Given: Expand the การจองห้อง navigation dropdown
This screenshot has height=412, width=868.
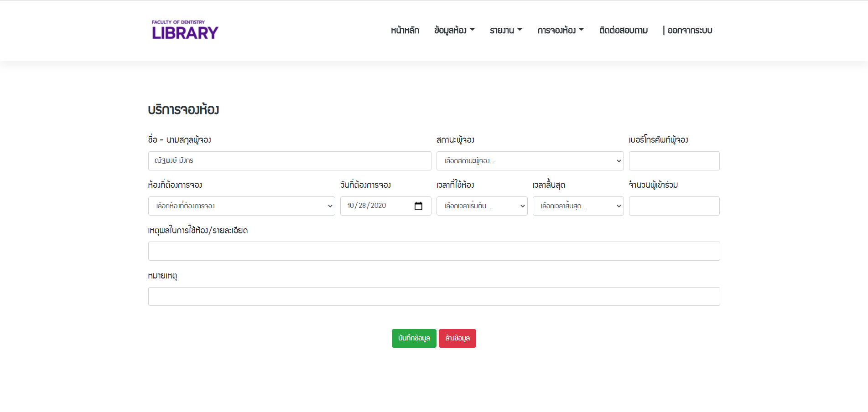Looking at the screenshot, I should pos(561,30).
